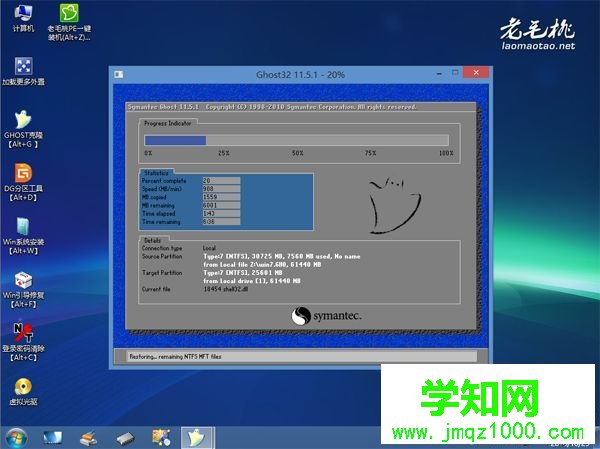Open the colorful tools taskbar icon

coord(161,438)
